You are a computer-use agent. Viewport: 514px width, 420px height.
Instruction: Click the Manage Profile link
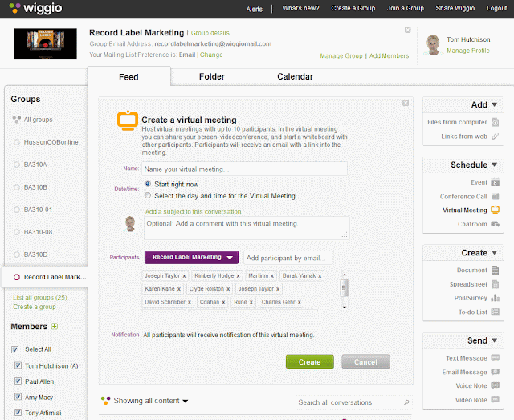pyautogui.click(x=468, y=51)
